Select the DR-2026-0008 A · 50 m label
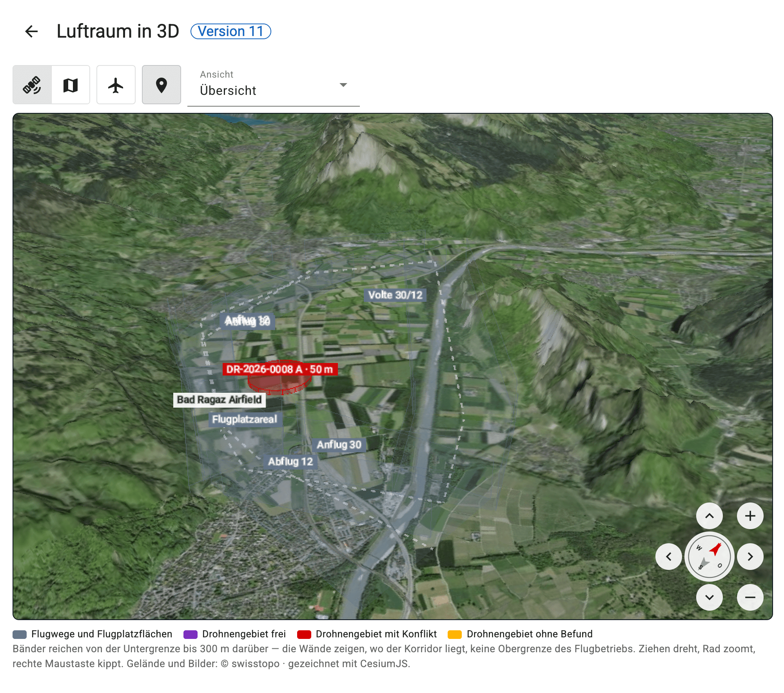Screen dimensions: 784x693 (x=280, y=369)
